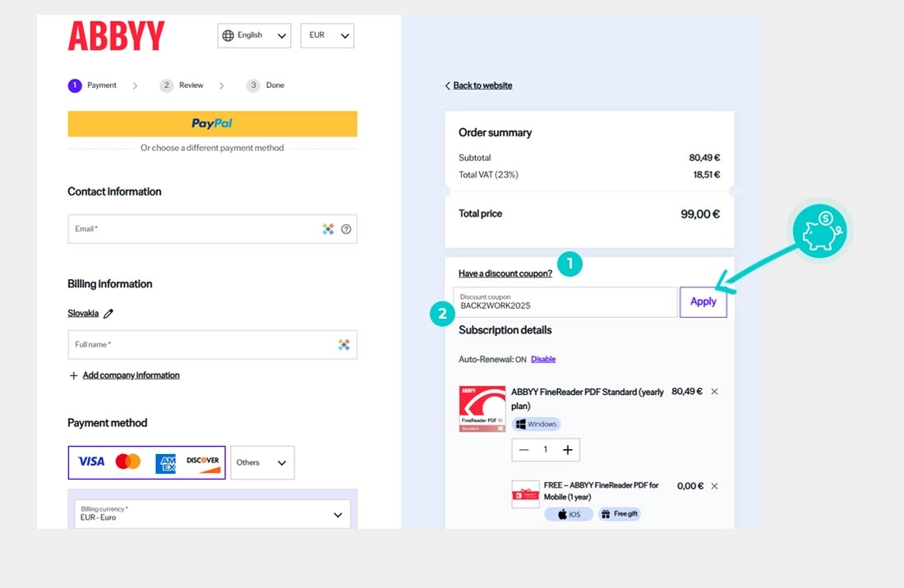
Task: Click the back chevron beside Back to website
Action: [447, 85]
